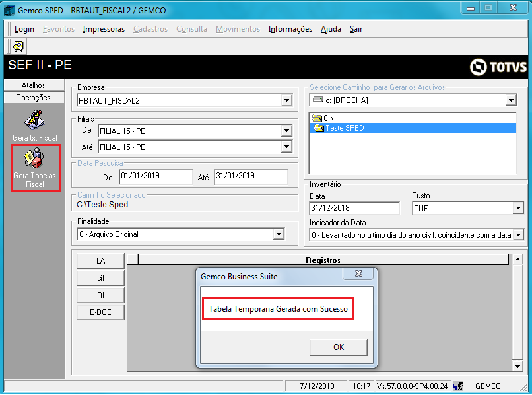
Task: Click the Registros scrollbar down arrow
Action: click(517, 365)
